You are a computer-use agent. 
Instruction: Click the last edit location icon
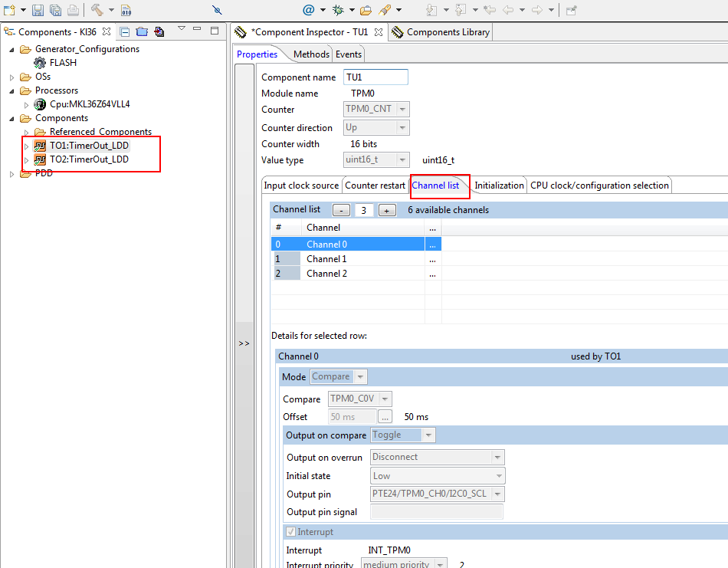tap(490, 10)
